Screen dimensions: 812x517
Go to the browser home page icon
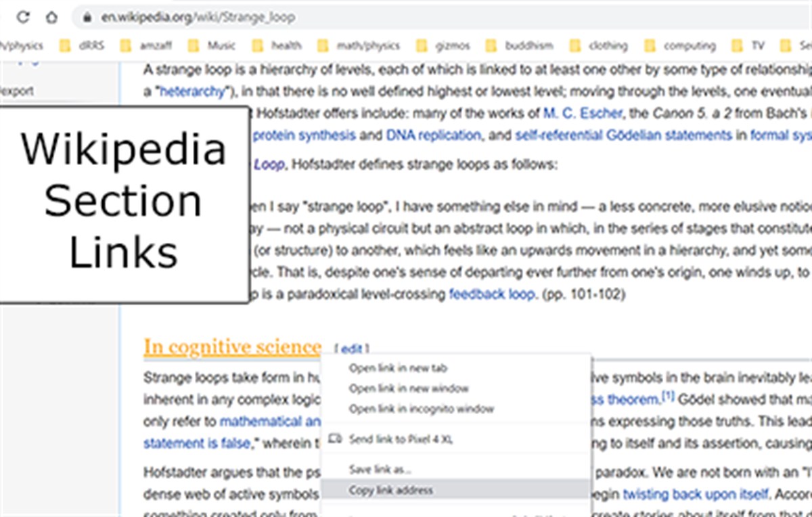[x=52, y=17]
